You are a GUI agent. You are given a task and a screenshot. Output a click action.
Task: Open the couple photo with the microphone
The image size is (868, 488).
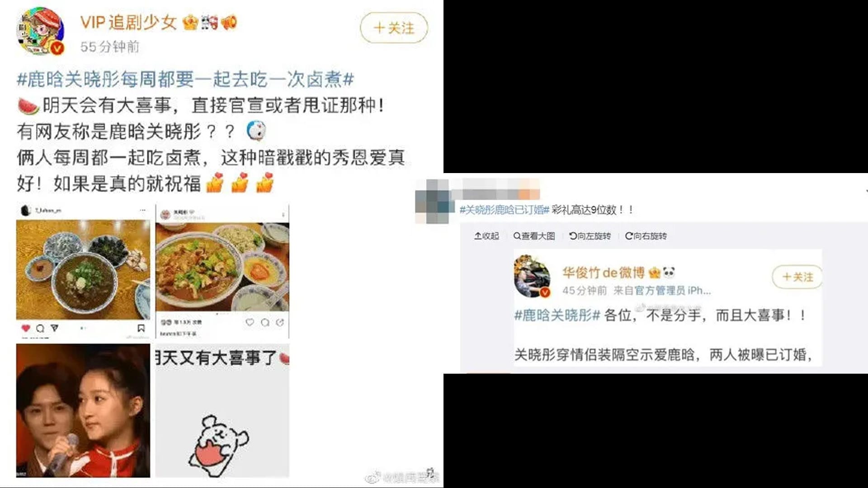pyautogui.click(x=83, y=410)
